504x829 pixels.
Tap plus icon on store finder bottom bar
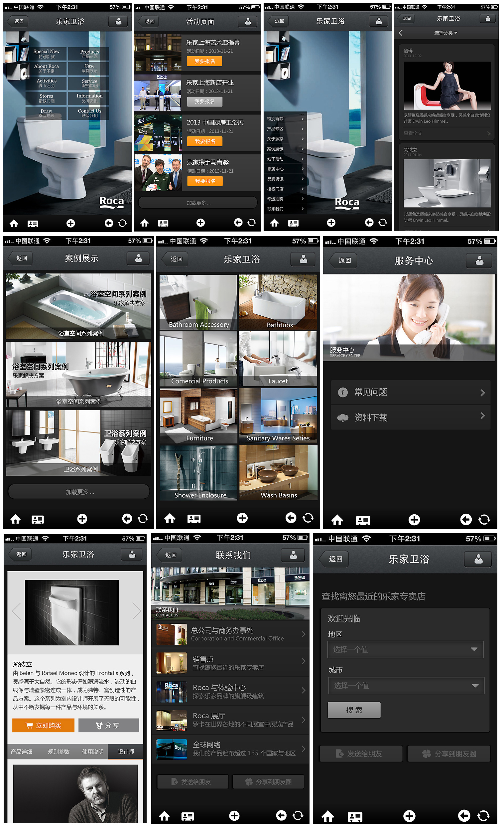pyautogui.click(x=409, y=816)
